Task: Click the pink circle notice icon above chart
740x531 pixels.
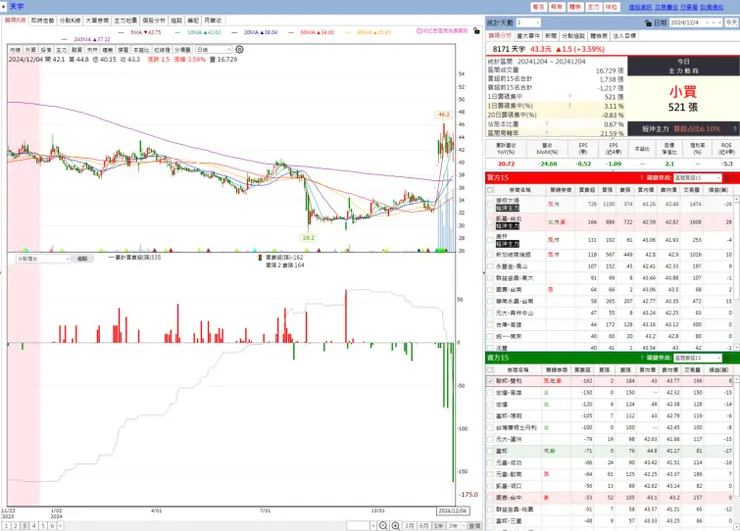Action: [x=419, y=31]
